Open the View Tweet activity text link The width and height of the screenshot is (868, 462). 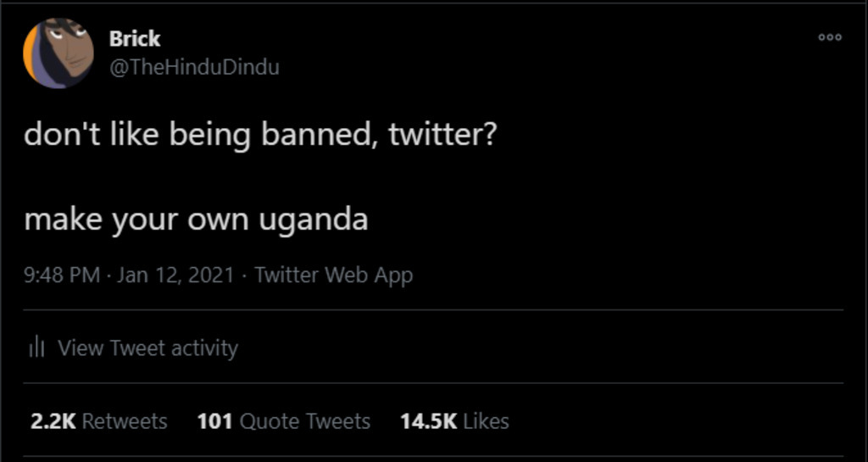147,348
